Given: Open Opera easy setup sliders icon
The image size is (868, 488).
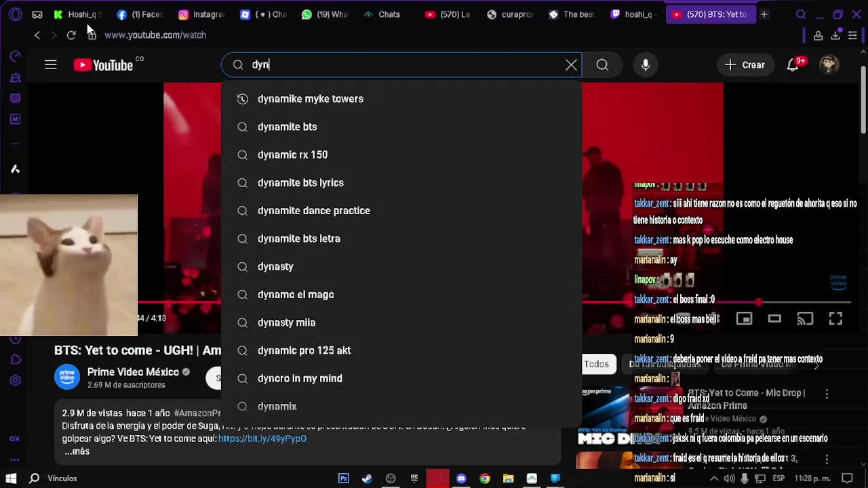Looking at the screenshot, I should point(852,35).
